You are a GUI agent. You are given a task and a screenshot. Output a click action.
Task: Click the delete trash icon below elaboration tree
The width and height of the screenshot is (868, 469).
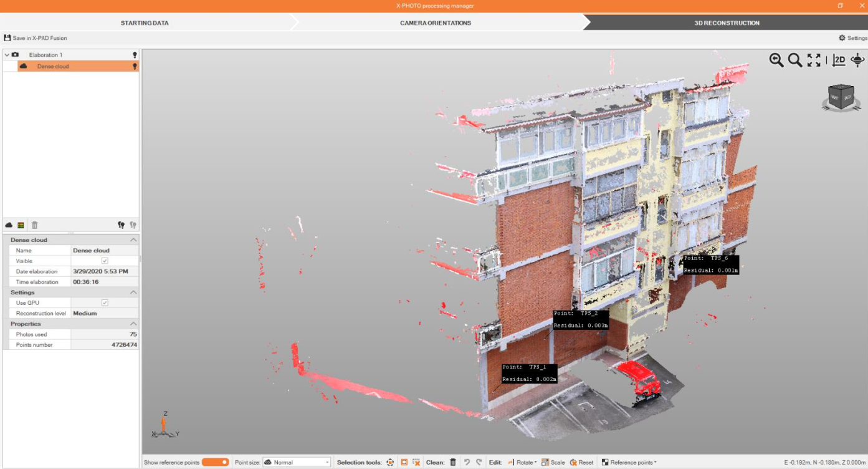tap(35, 225)
